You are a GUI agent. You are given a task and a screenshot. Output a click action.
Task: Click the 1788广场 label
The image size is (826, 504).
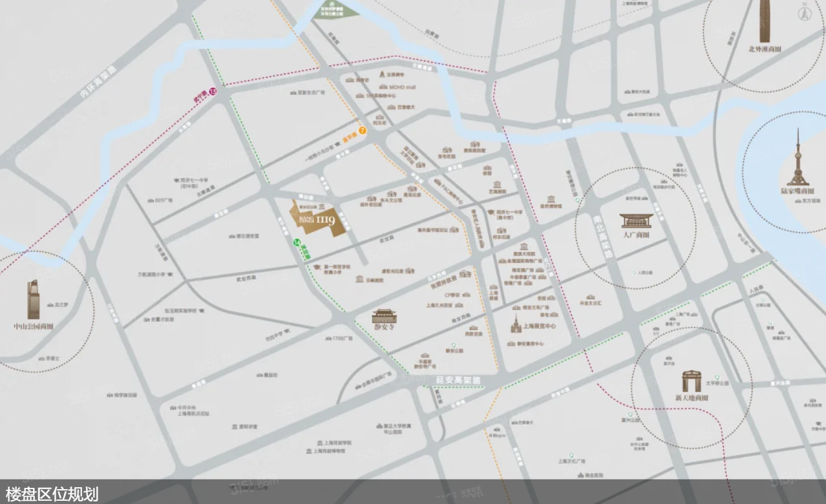pos(341,339)
